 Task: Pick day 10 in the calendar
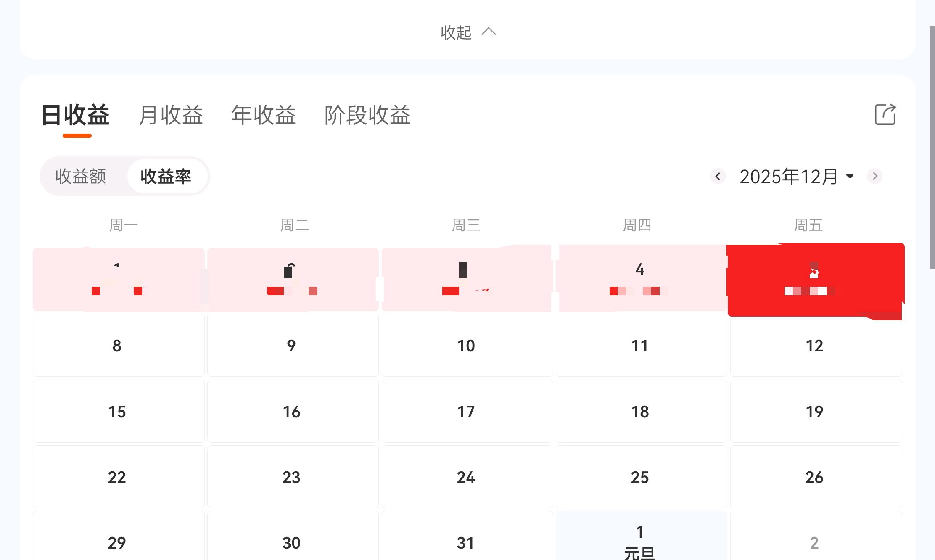click(x=466, y=346)
